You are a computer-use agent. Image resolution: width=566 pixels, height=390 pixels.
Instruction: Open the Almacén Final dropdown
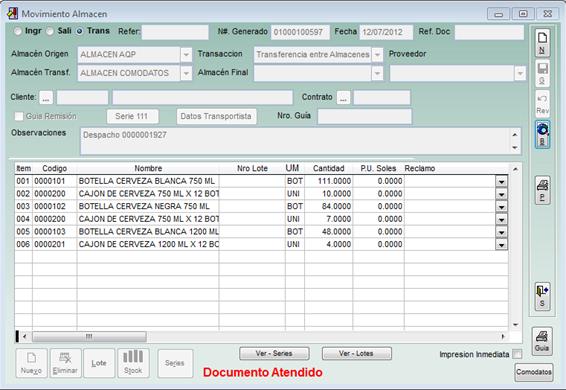377,73
